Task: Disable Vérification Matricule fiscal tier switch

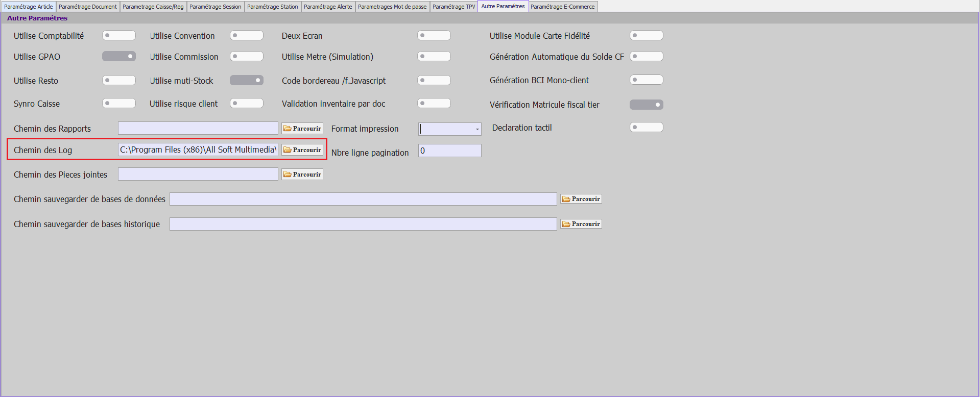Action: pos(647,105)
